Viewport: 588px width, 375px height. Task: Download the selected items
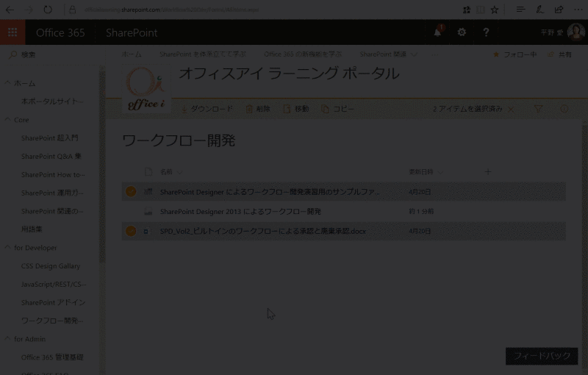point(207,109)
